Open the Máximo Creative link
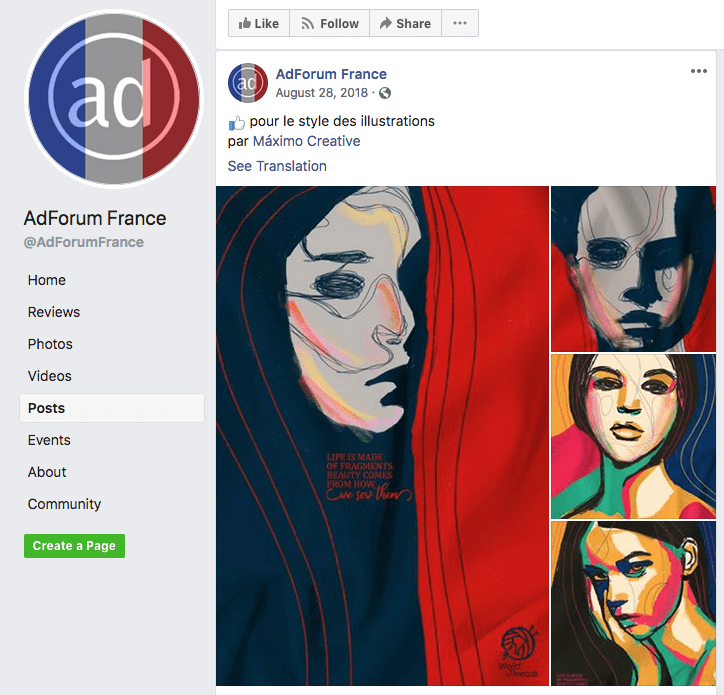The height and width of the screenshot is (695, 724). point(307,141)
